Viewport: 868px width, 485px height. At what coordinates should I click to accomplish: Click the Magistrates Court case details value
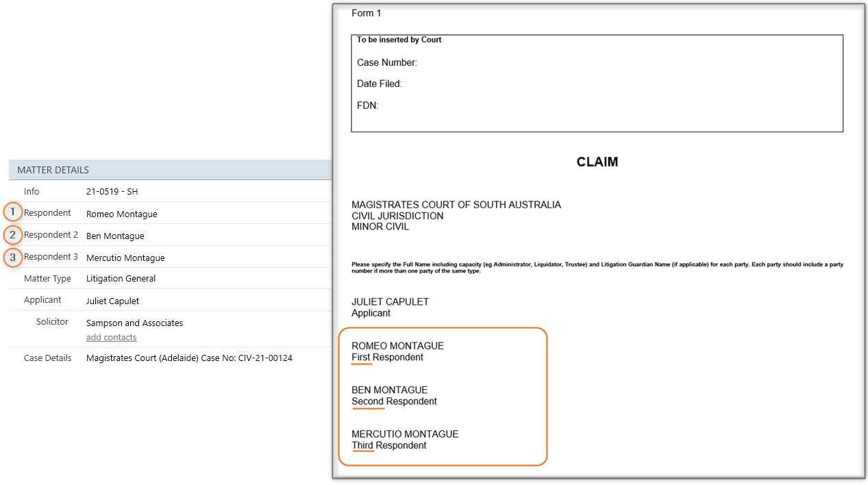pyautogui.click(x=189, y=358)
